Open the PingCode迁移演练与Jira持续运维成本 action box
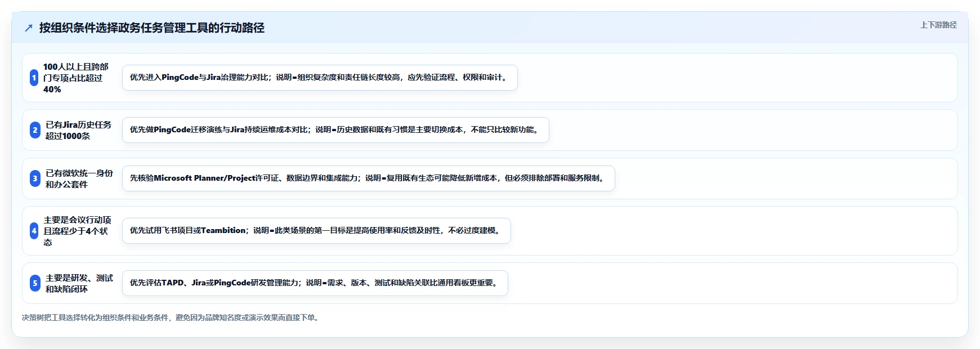 click(335, 130)
